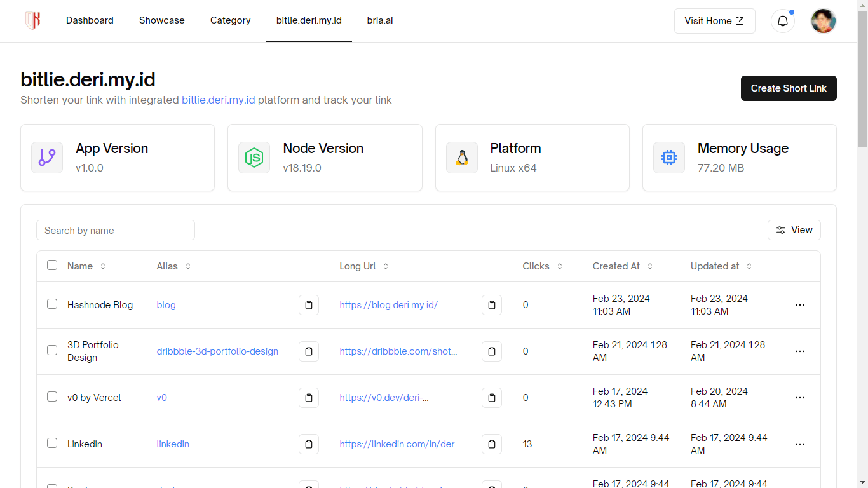The height and width of the screenshot is (488, 868).
Task: Click the Memory Usage chip icon
Action: (x=669, y=158)
